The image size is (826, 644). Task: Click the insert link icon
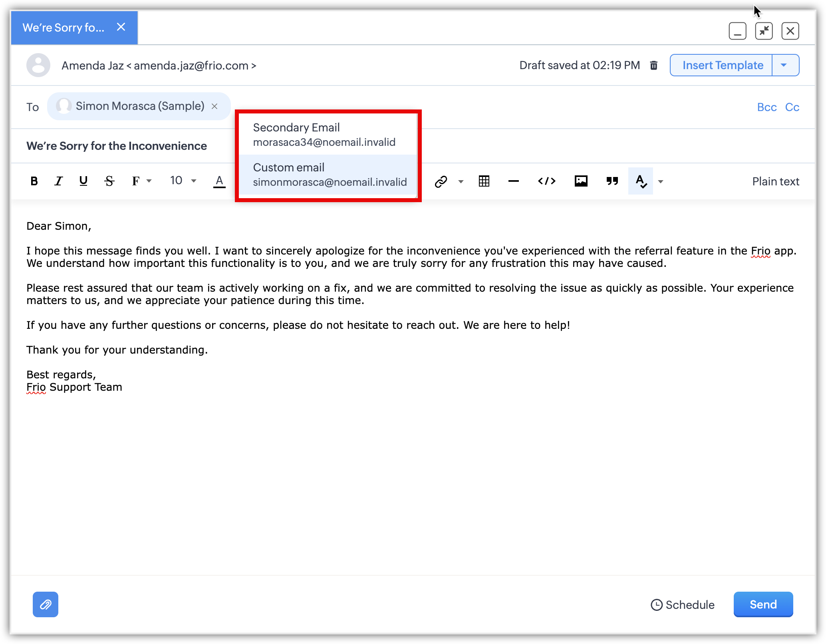(x=441, y=182)
